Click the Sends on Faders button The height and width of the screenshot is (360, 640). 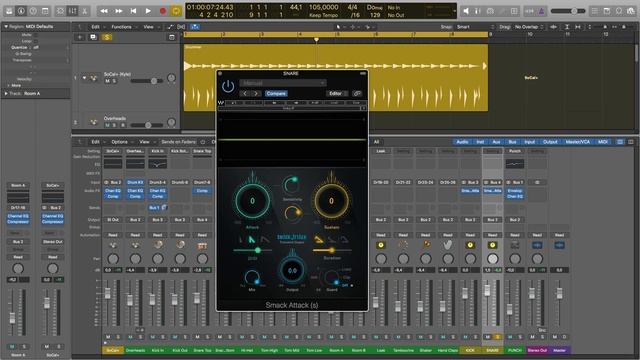tap(178, 142)
